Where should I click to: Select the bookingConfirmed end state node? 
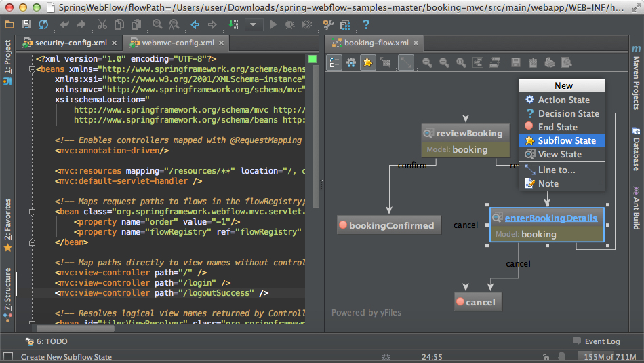(x=389, y=225)
